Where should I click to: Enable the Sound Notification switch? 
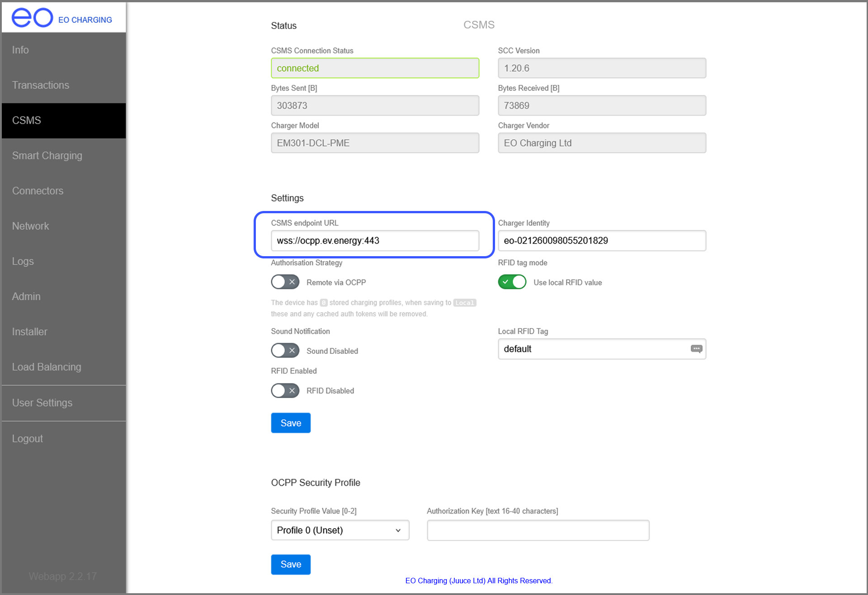coord(285,351)
